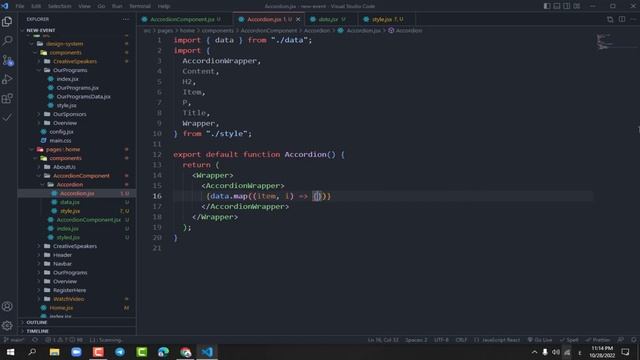Open Windows Start menu
The height and width of the screenshot is (360, 640).
(11, 352)
